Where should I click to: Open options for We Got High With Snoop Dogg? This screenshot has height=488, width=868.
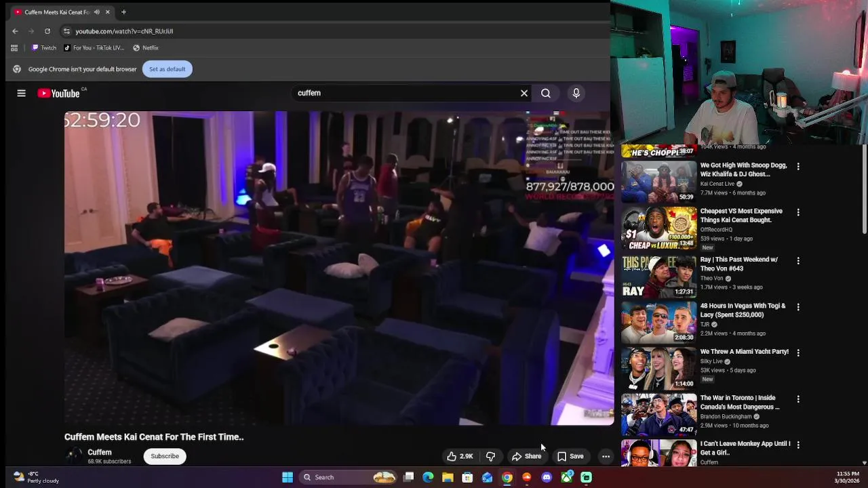pyautogui.click(x=798, y=166)
